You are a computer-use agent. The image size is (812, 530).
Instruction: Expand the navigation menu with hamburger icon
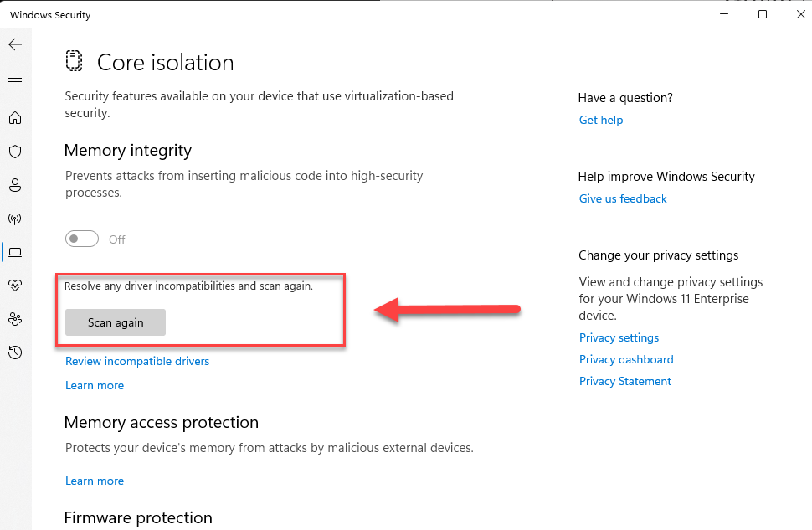point(15,78)
